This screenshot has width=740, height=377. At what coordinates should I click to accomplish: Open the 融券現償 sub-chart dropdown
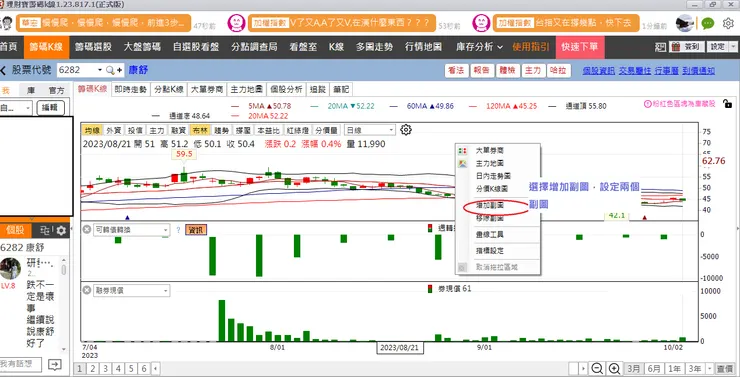coord(131,290)
